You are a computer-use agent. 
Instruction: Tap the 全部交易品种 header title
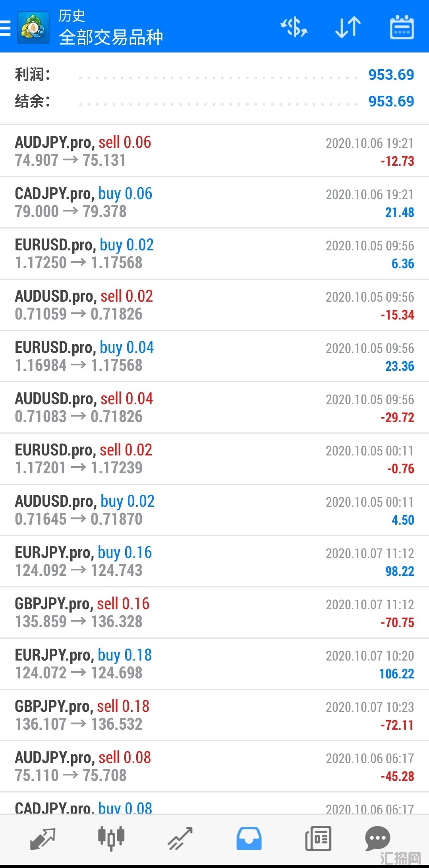(x=111, y=37)
